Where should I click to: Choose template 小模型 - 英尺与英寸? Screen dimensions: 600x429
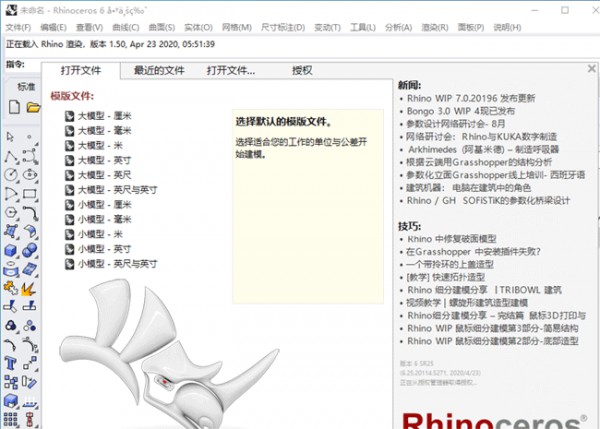(x=111, y=264)
